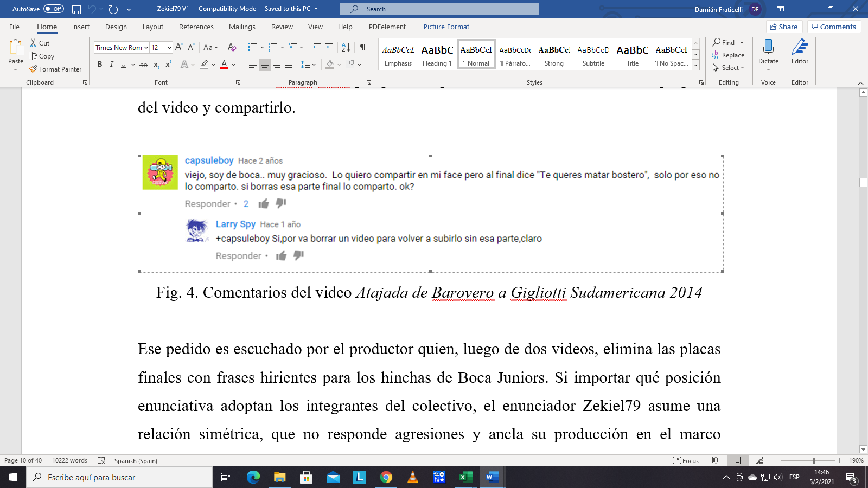Open line spacing dropdown
This screenshot has width=868, height=488.
308,65
